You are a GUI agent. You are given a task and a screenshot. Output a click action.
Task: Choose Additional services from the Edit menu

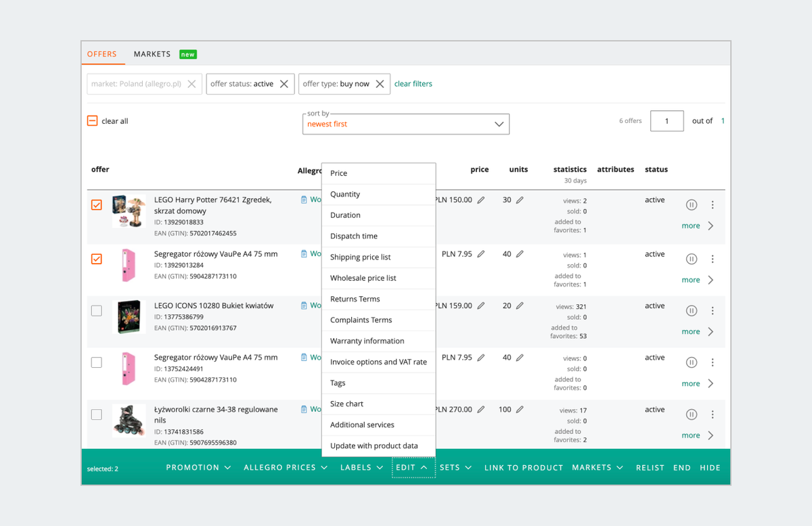378,425
